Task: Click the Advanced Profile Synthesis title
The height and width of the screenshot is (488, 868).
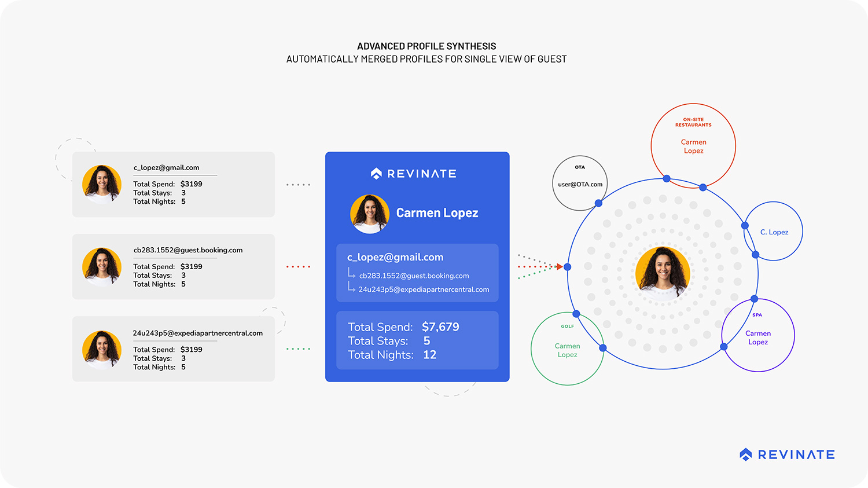Action: point(426,46)
